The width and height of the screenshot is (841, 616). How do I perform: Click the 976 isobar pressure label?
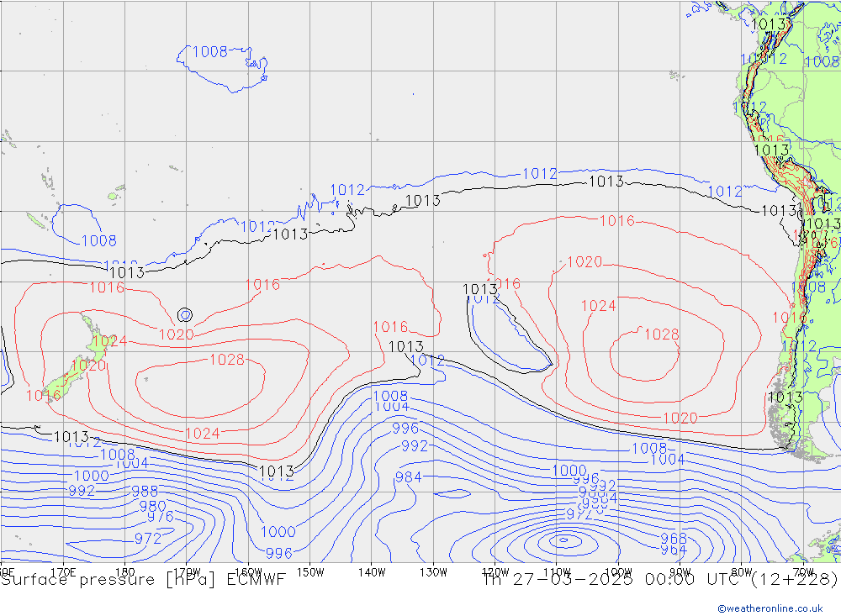pos(161,516)
